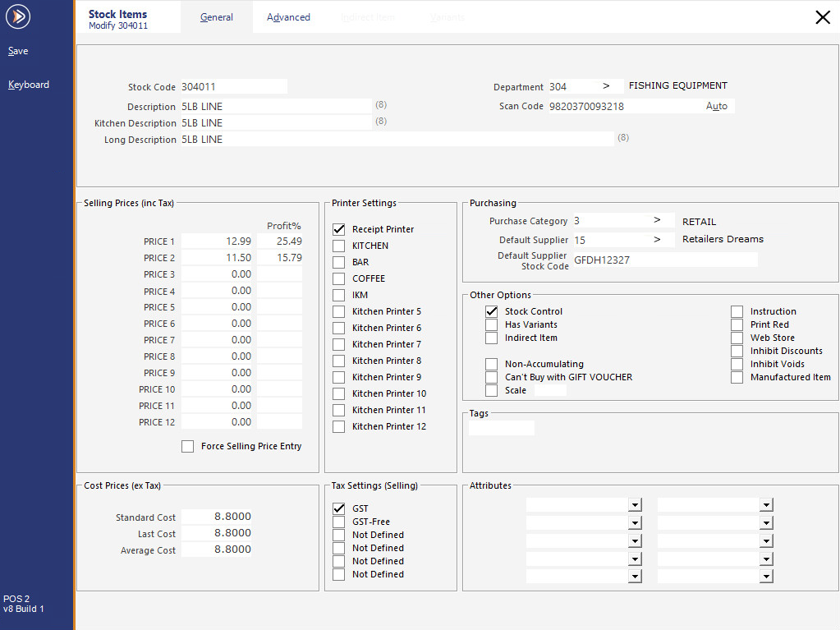Image resolution: width=840 pixels, height=630 pixels.
Task: Open the Department lookup arrow
Action: pos(606,85)
